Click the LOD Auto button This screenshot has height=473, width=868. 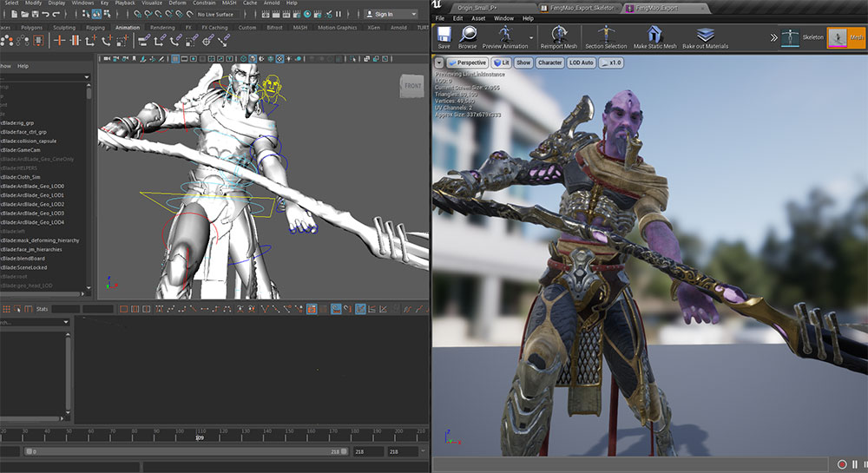click(x=582, y=62)
